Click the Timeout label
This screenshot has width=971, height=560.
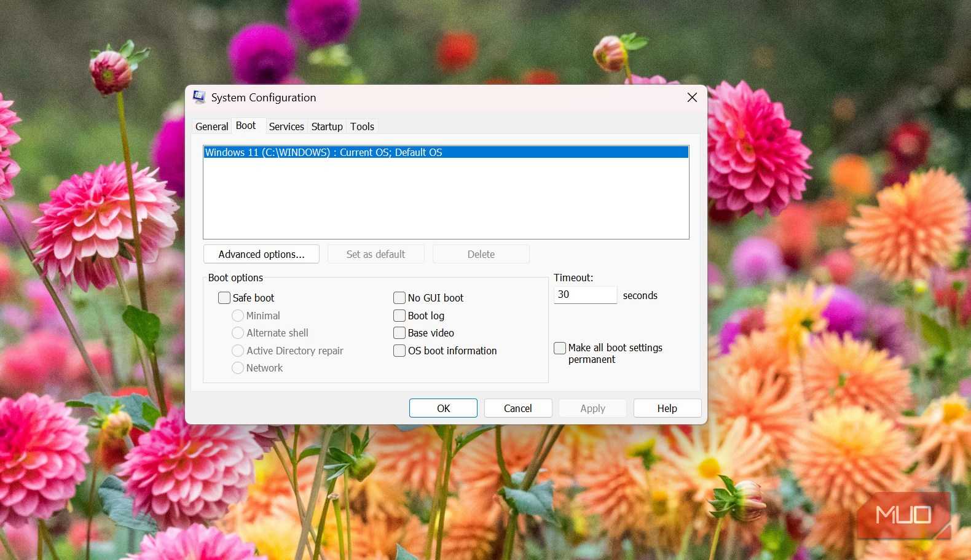(x=573, y=278)
